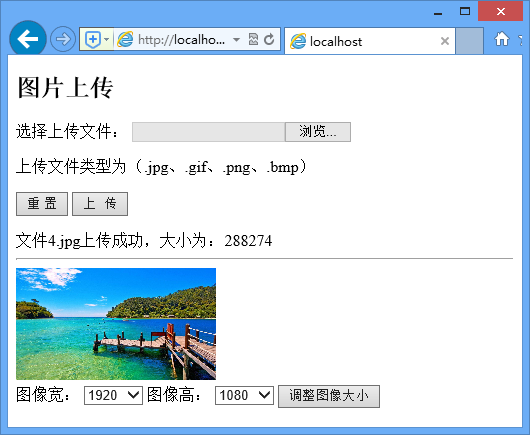Open a new blank tab
530x435 pixels.
(469, 41)
